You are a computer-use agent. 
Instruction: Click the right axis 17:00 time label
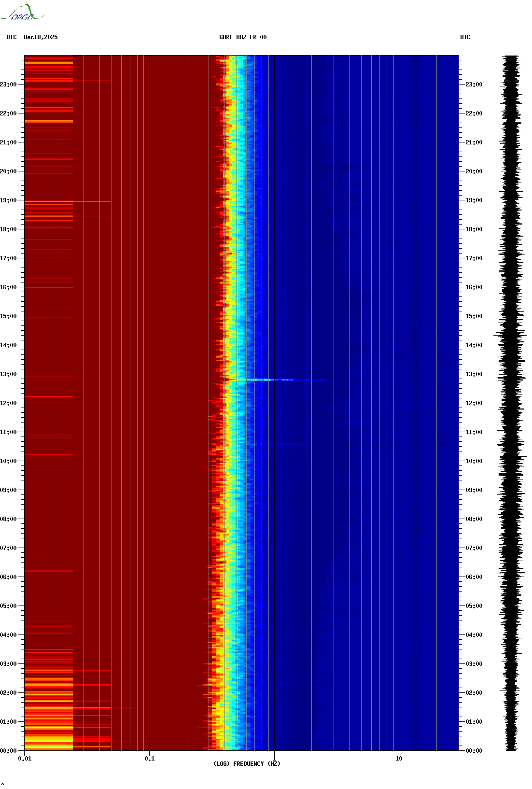pyautogui.click(x=474, y=258)
